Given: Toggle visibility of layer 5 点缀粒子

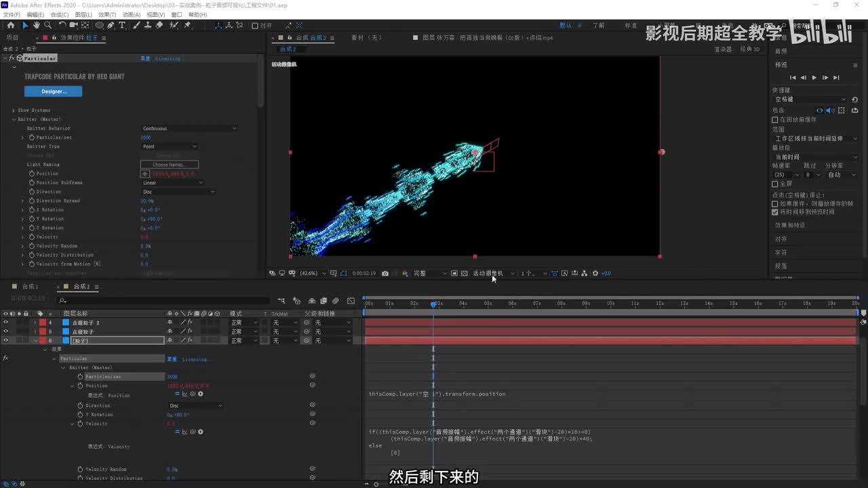Looking at the screenshot, I should (5, 331).
